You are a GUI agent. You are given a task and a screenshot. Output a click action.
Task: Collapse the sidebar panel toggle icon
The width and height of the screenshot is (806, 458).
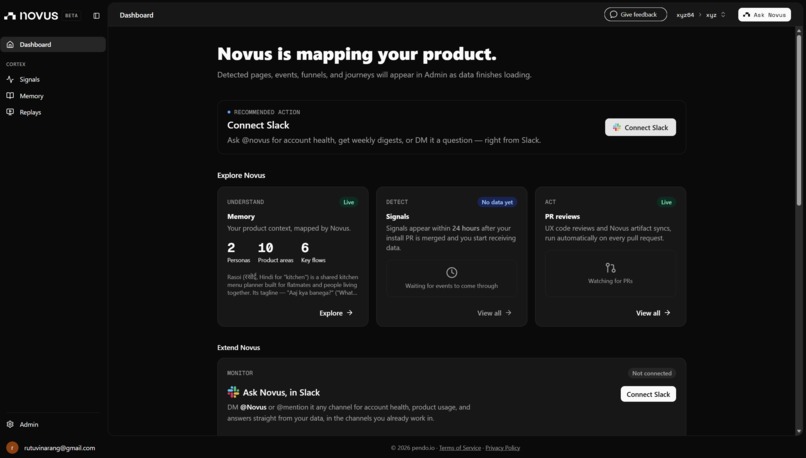click(96, 15)
